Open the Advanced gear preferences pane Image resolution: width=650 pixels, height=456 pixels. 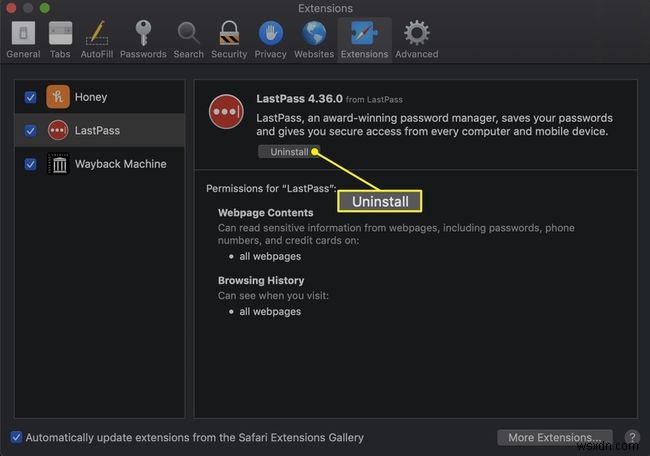click(416, 40)
